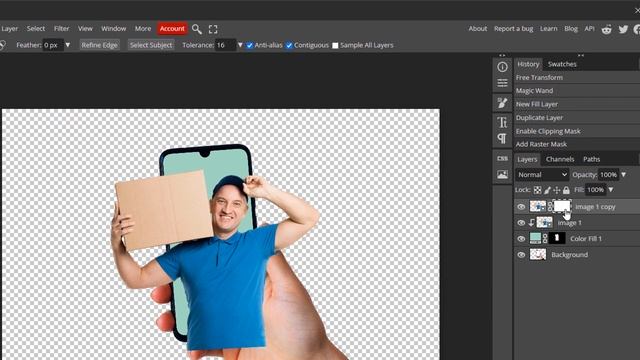Viewport: 640px width, 360px height.
Task: Select the Image 1 copy layer thumbnail
Action: coord(538,206)
